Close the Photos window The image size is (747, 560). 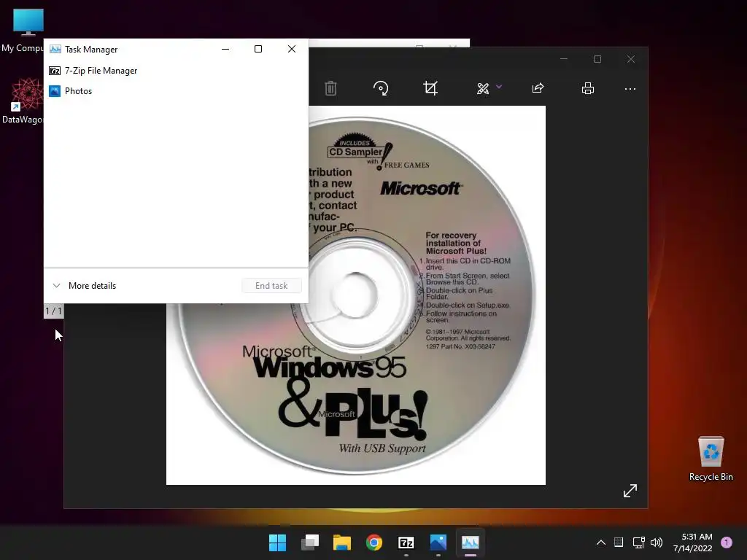(631, 59)
